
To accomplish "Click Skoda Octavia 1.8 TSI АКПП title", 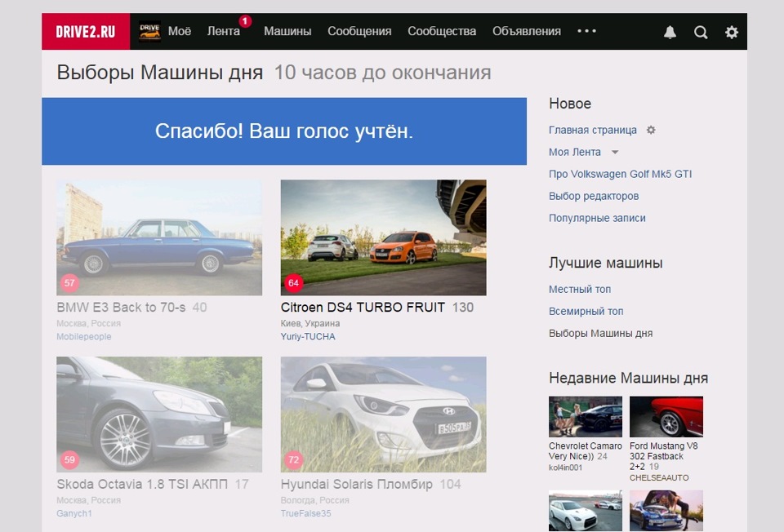I will (142, 484).
